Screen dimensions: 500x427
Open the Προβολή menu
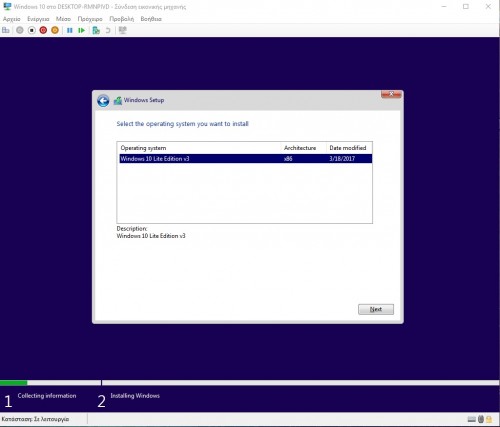point(122,19)
